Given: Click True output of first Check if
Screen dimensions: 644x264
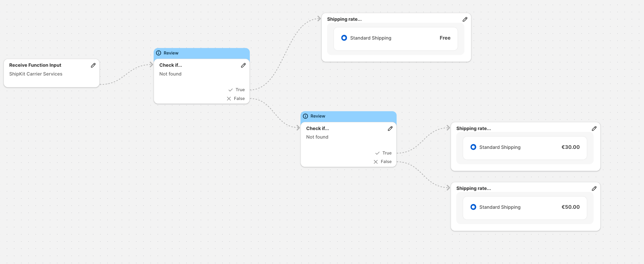Looking at the screenshot, I should point(239,90).
